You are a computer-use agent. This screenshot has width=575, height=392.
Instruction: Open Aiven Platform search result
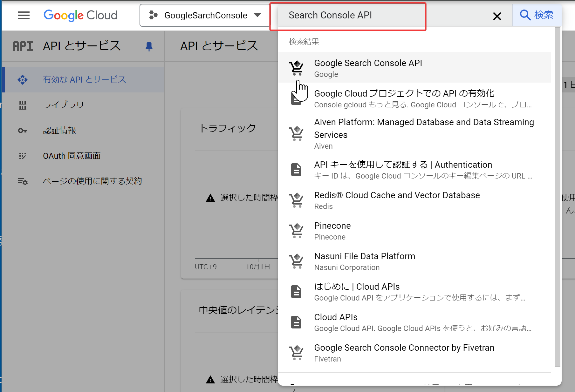coord(414,134)
